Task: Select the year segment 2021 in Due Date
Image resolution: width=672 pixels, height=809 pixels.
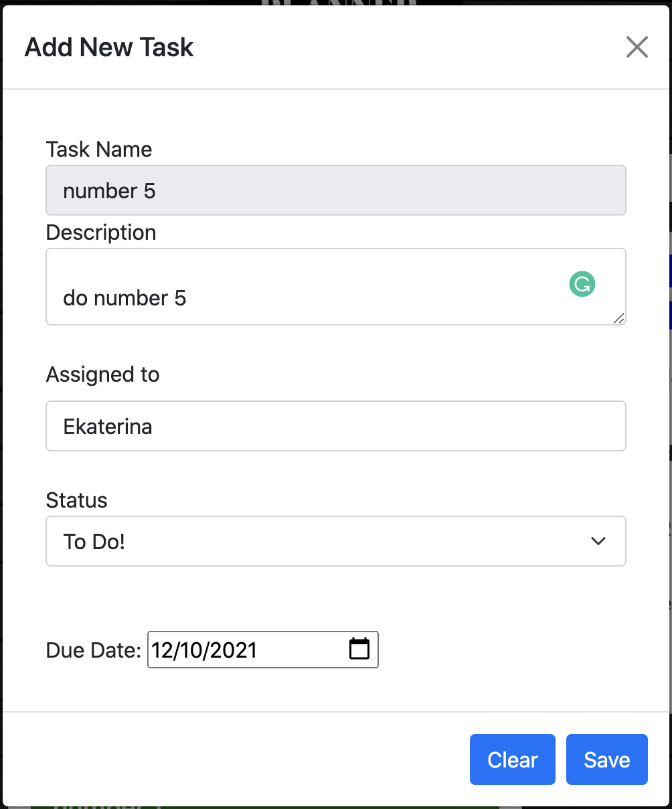Action: pyautogui.click(x=232, y=650)
